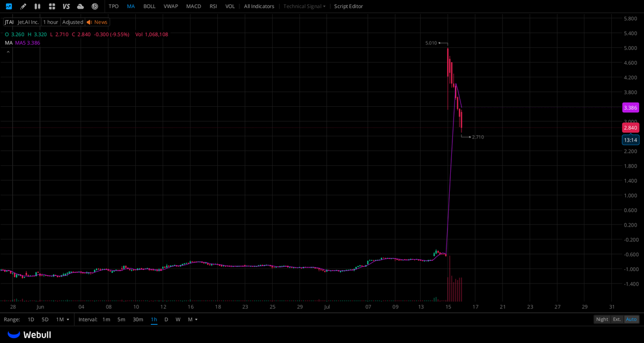Open All Indicators list

(259, 6)
